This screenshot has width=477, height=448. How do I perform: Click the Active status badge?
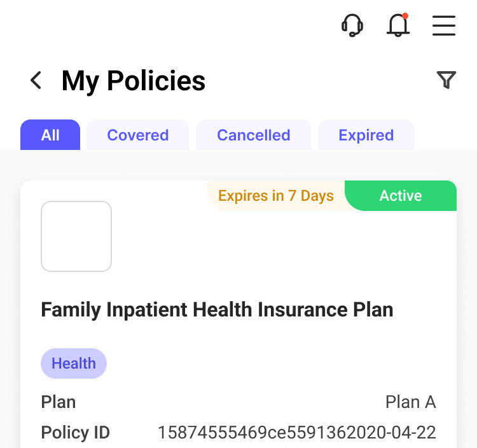click(x=401, y=196)
